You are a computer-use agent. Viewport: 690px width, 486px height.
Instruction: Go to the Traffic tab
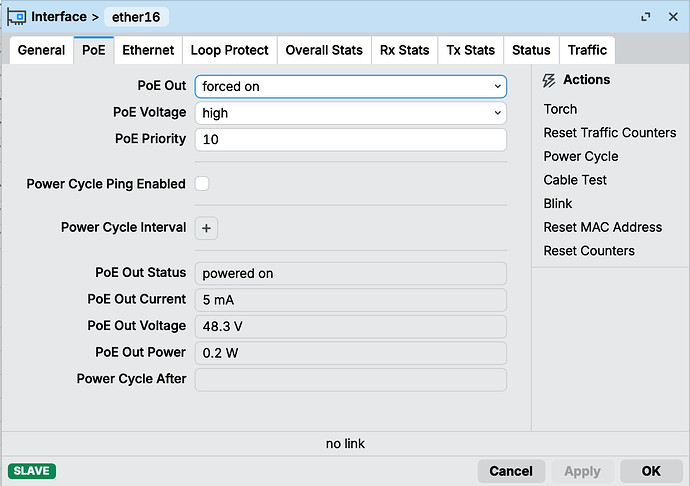(x=587, y=50)
